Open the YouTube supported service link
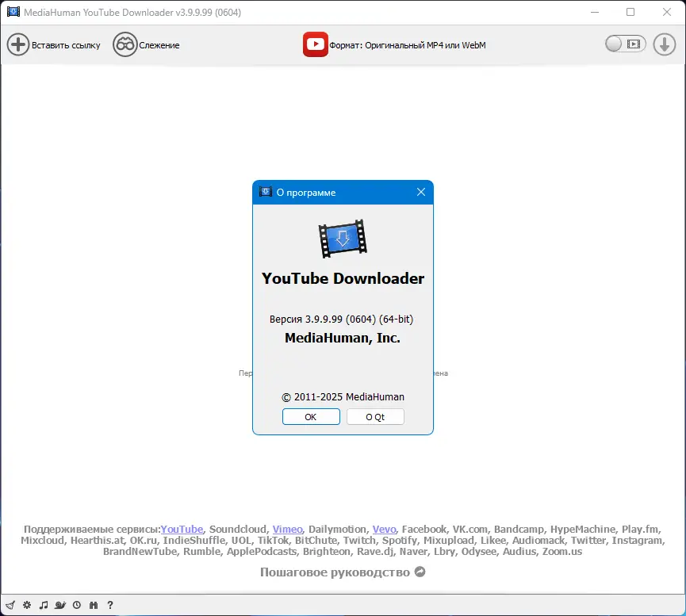This screenshot has height=616, width=686. pos(182,529)
